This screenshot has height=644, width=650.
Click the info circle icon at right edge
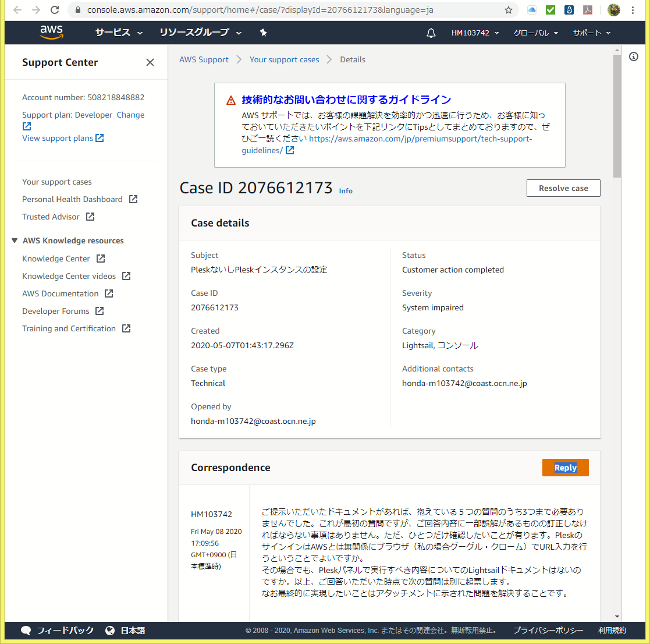pos(634,56)
